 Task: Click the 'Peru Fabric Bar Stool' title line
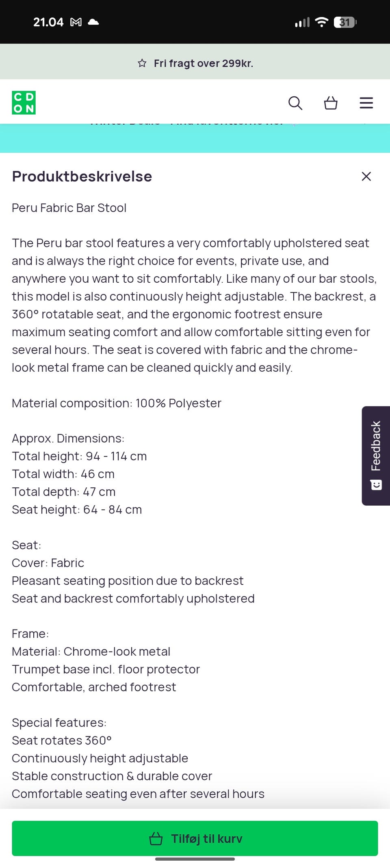69,208
